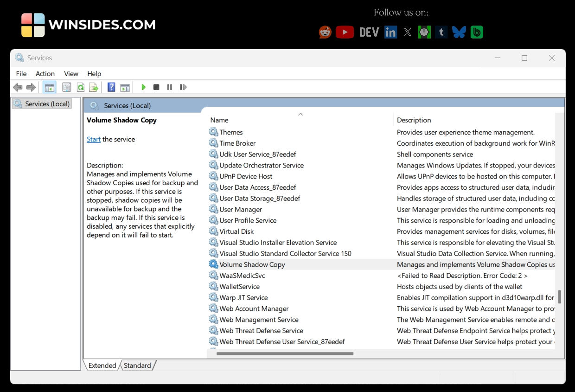
Task: Click the Name column sort arrow
Action: [x=300, y=114]
